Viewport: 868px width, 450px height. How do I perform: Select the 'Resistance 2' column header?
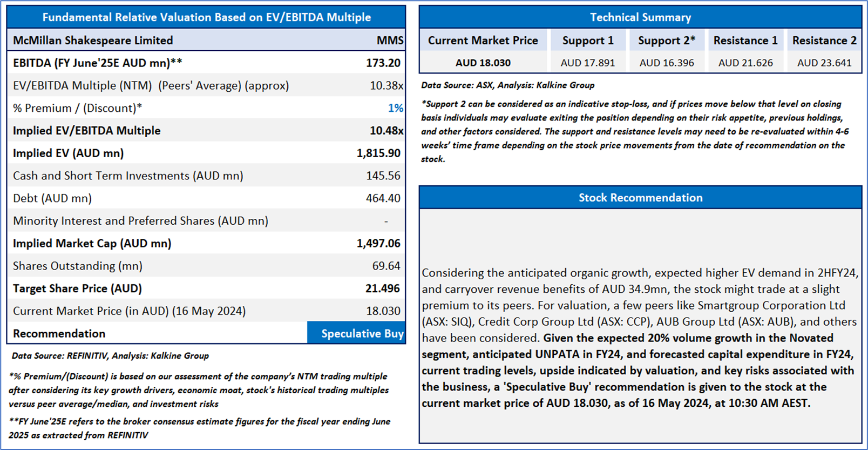click(x=824, y=41)
